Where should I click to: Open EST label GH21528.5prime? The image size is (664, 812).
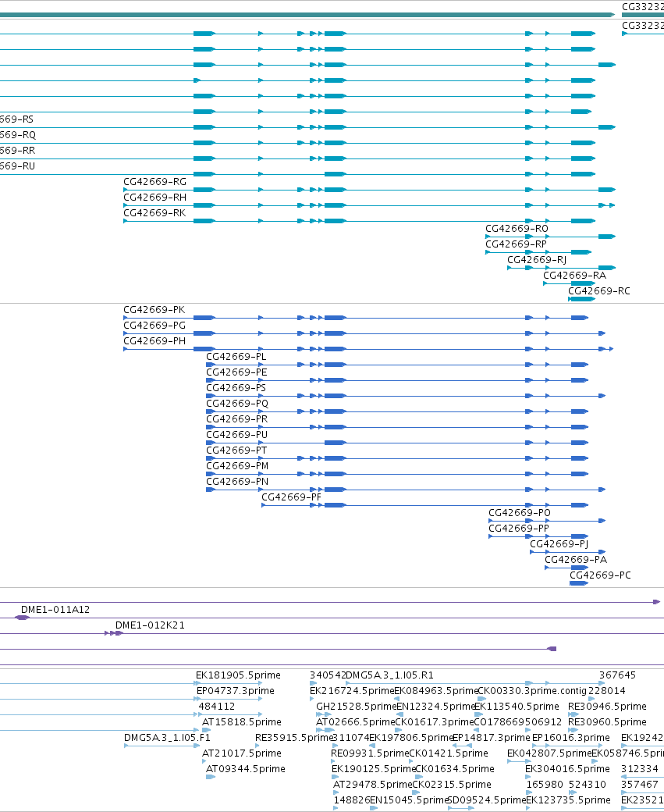[356, 706]
